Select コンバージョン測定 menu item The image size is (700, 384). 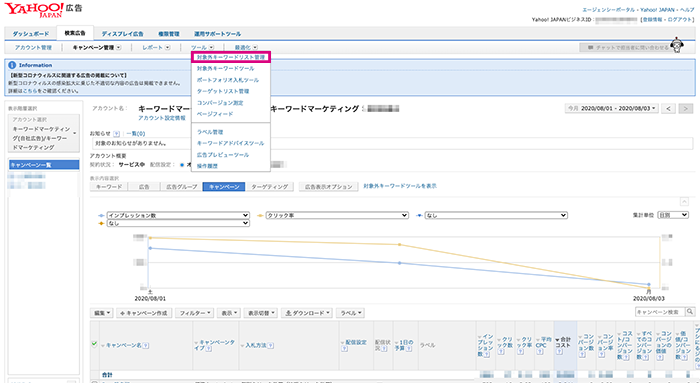pyautogui.click(x=220, y=103)
